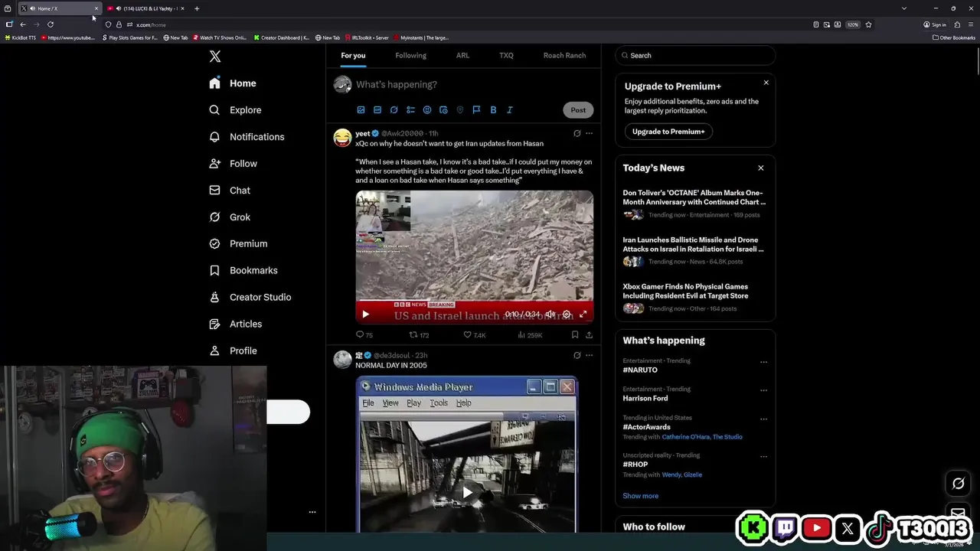Open Home in the X sidebar
The image size is (980, 551).
[x=234, y=83]
